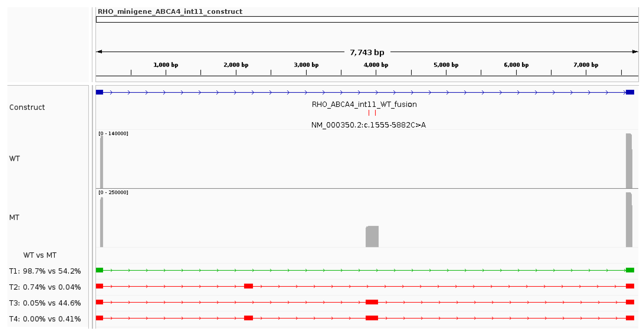Image resolution: width=644 pixels, height=334 pixels.
Task: Click the WT data range [0 - 140000]
Action: 113,134
